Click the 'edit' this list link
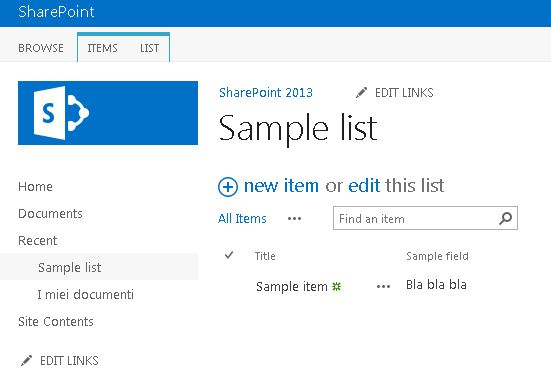The height and width of the screenshot is (376, 551). [364, 186]
